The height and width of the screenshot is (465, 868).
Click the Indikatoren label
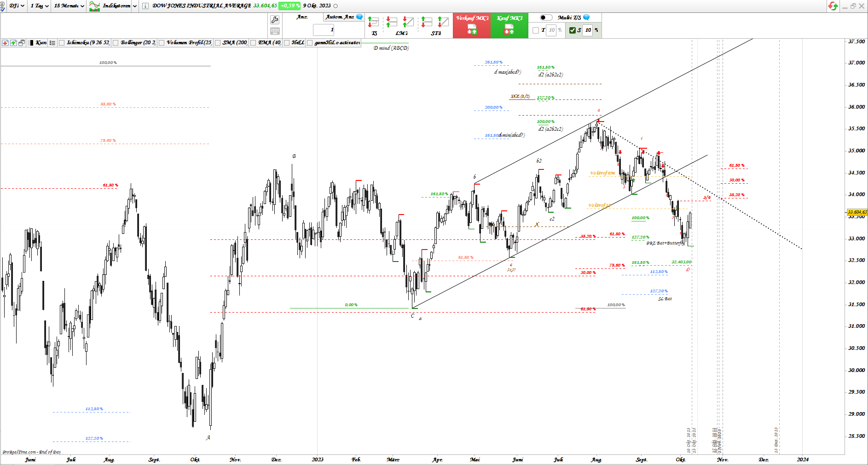[116, 6]
